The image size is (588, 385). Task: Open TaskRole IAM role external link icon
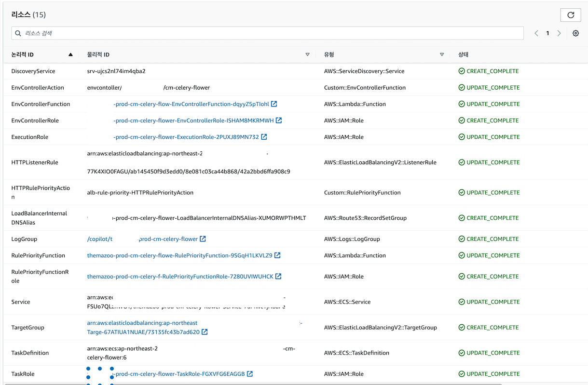[x=249, y=374]
